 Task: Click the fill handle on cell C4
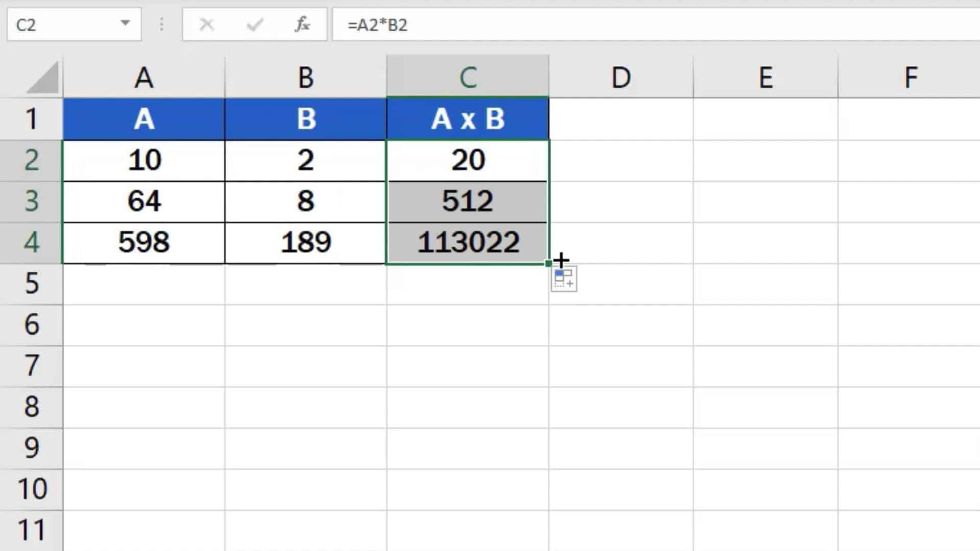point(547,263)
